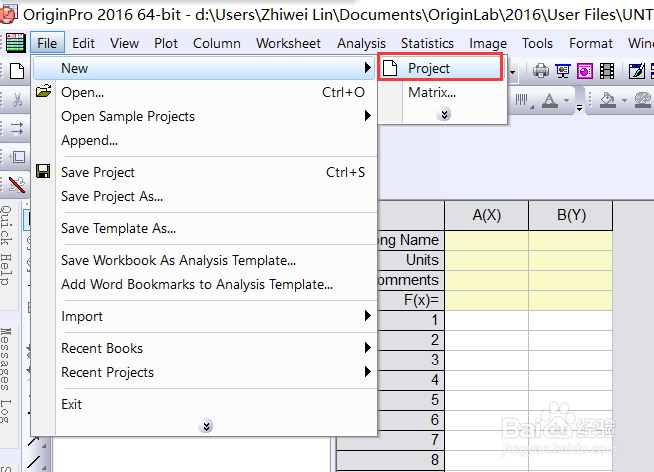Open the Analysis menu
Viewport: 654px width, 472px height.
(361, 43)
